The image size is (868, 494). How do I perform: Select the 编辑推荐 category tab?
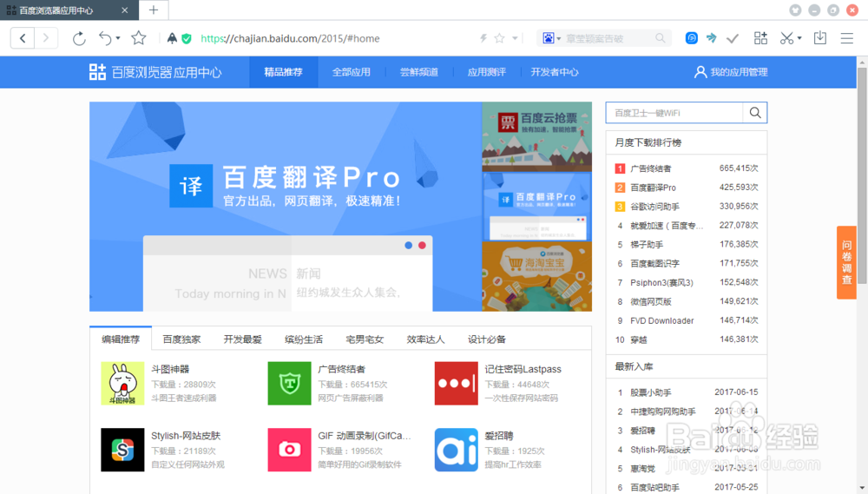coord(121,339)
